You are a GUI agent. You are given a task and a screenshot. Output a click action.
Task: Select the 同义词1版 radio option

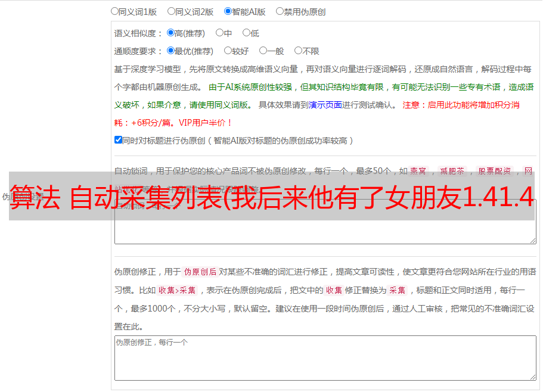click(114, 11)
